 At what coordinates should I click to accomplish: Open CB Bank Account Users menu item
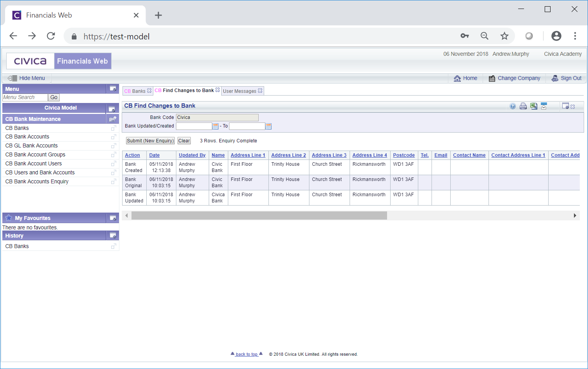pyautogui.click(x=34, y=163)
